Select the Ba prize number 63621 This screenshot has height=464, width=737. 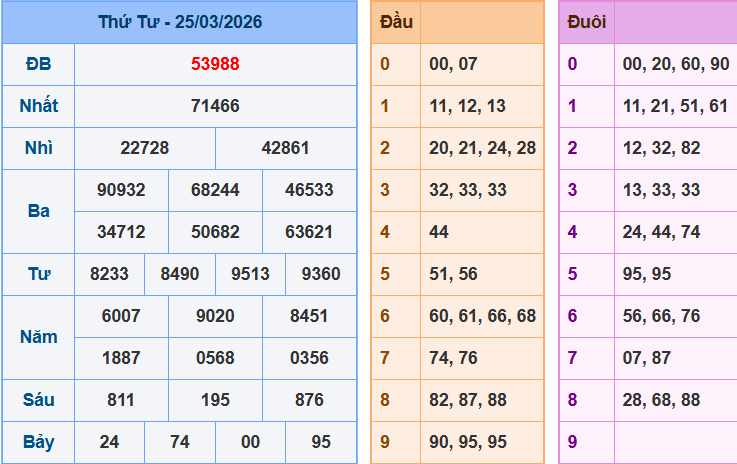[309, 232]
